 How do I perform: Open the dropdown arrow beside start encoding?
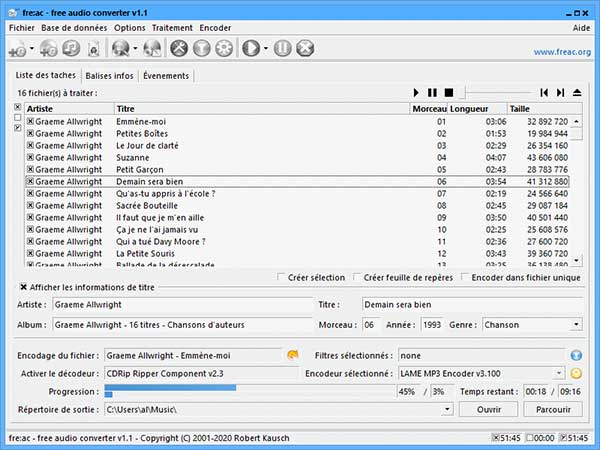tap(263, 48)
